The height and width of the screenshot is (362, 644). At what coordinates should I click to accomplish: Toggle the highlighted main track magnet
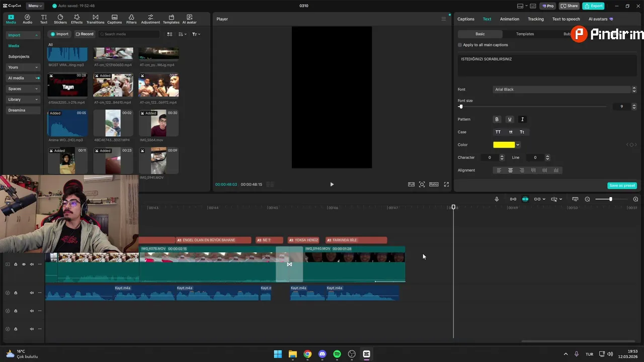pos(525,199)
